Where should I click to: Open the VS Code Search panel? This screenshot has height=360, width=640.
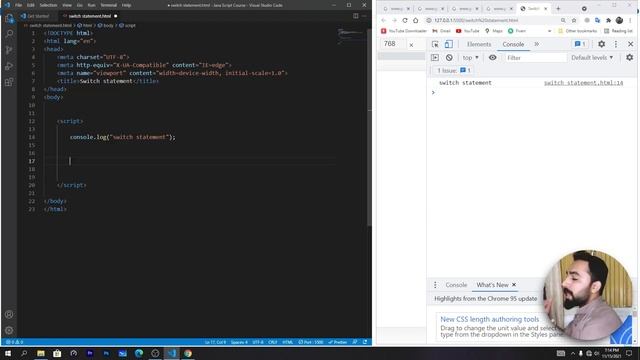[9, 34]
